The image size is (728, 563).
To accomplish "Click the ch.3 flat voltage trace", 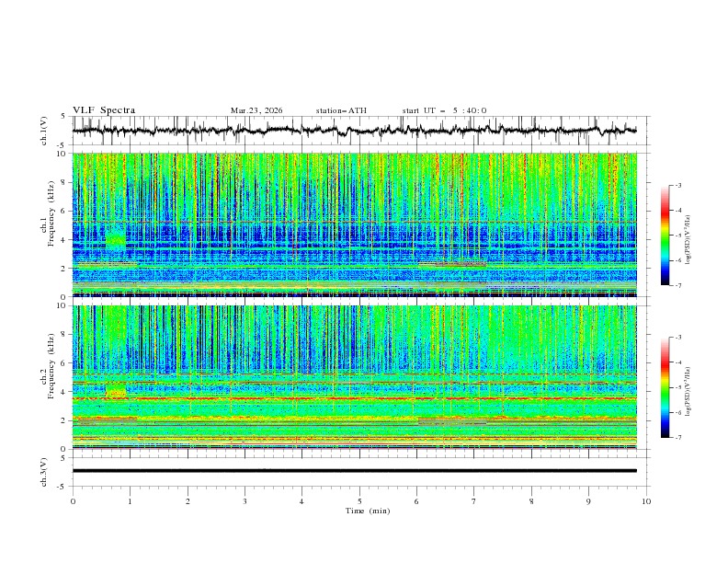I will click(x=355, y=471).
